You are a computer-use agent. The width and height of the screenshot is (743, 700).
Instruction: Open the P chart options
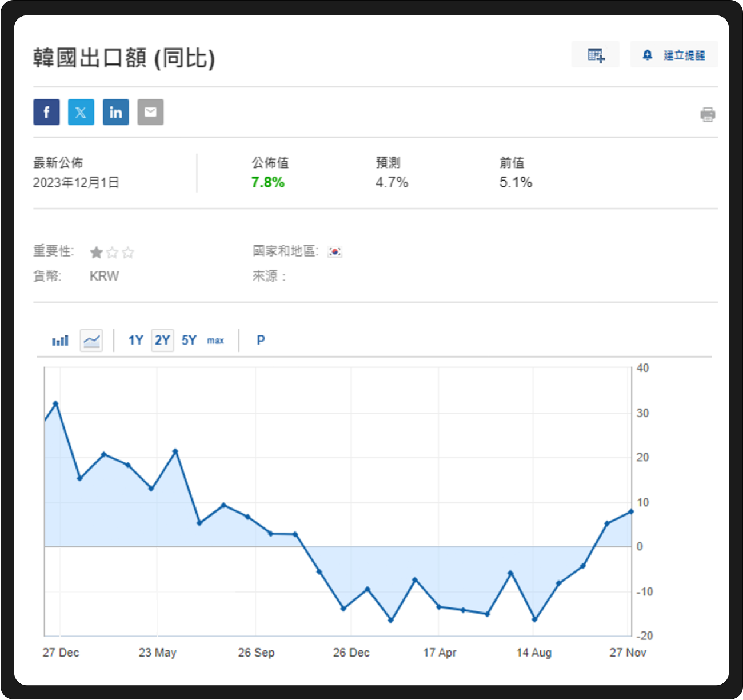point(261,340)
